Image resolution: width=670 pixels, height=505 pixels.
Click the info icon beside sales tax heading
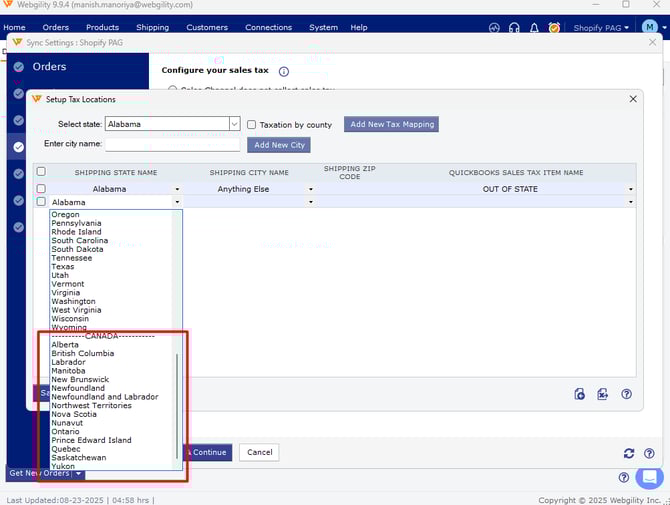[284, 72]
